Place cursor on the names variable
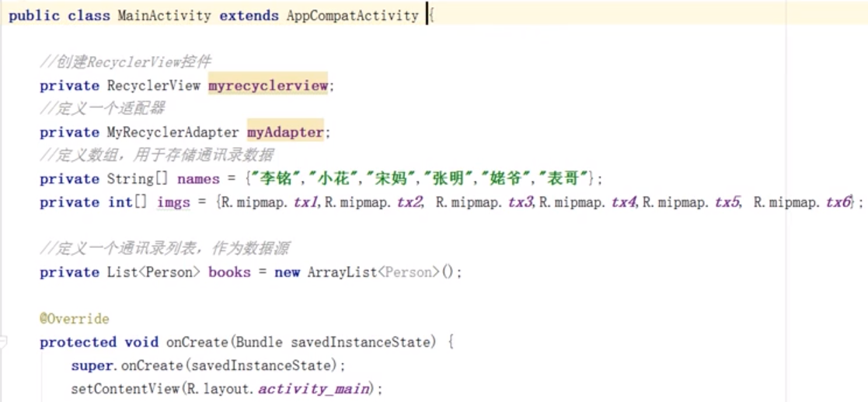 [199, 179]
